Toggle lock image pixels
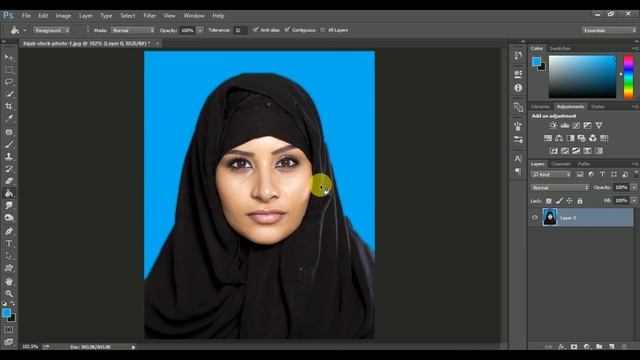 (559, 200)
